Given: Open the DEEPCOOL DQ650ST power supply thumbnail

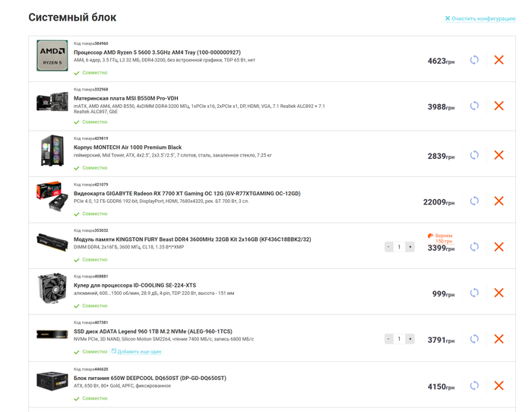Looking at the screenshot, I should (52, 381).
